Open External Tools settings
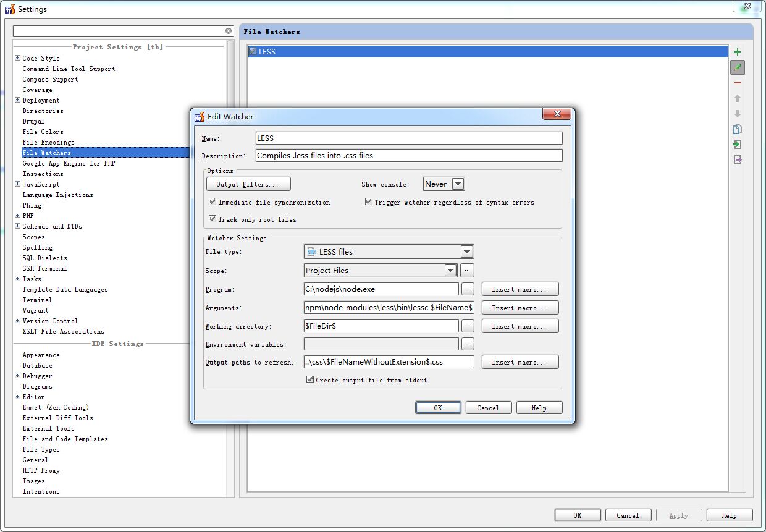The height and width of the screenshot is (532, 766). (x=48, y=428)
